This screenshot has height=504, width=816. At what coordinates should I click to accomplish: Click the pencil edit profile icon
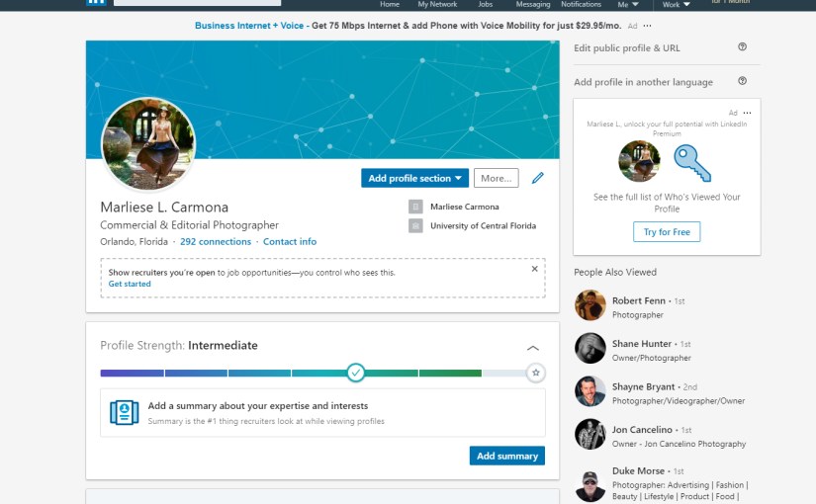point(538,178)
